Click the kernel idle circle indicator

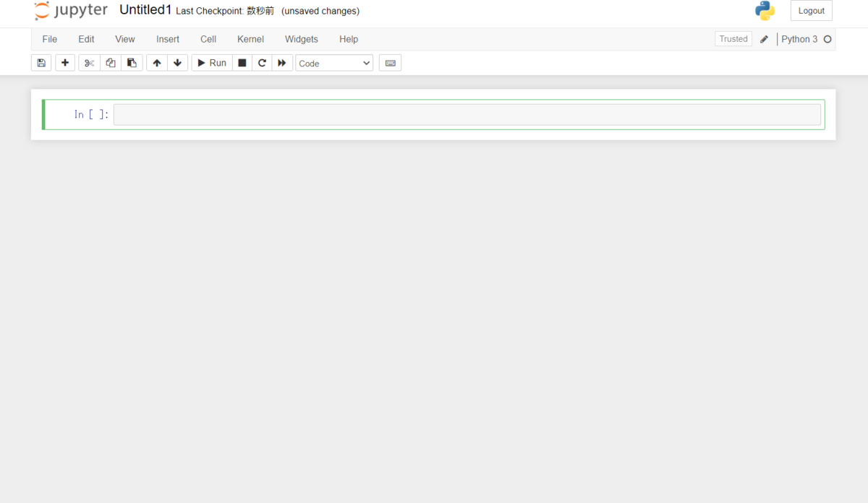coord(827,39)
